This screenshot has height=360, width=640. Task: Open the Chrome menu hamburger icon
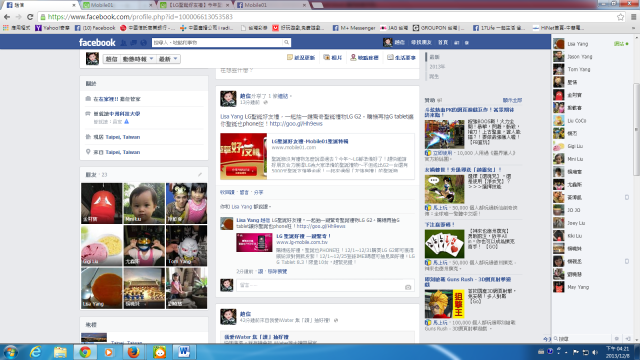click(633, 17)
